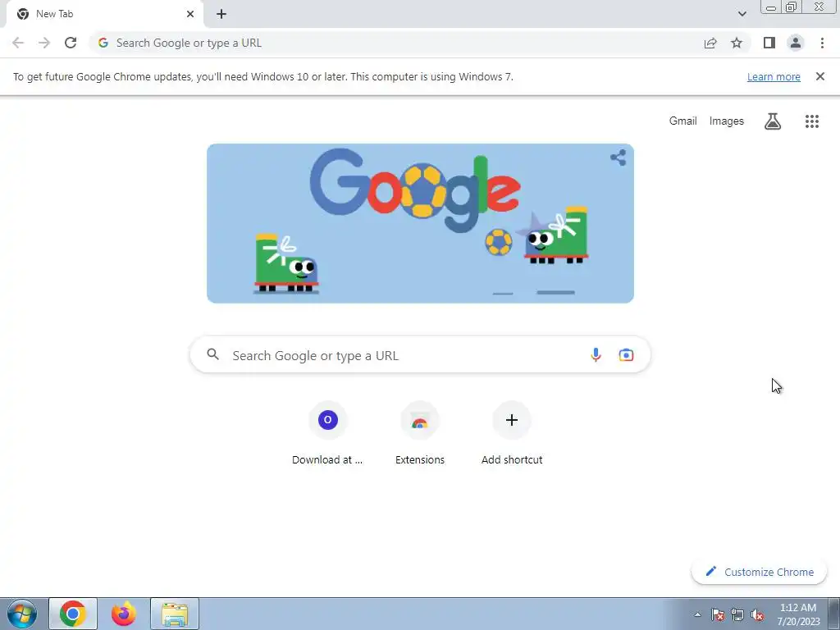Open Windows Explorer from the taskbar
This screenshot has height=630, width=840.
coord(175,614)
